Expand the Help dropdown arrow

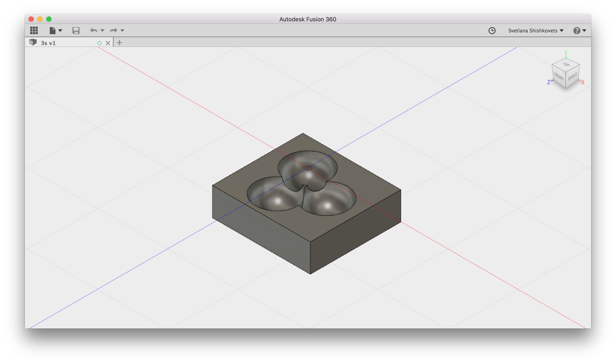(584, 31)
